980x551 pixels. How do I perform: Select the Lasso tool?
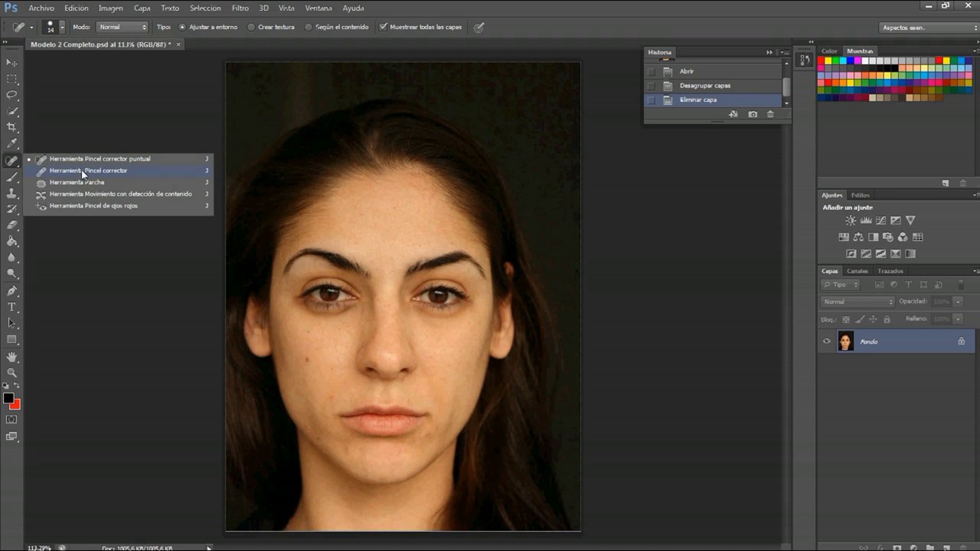coord(12,95)
